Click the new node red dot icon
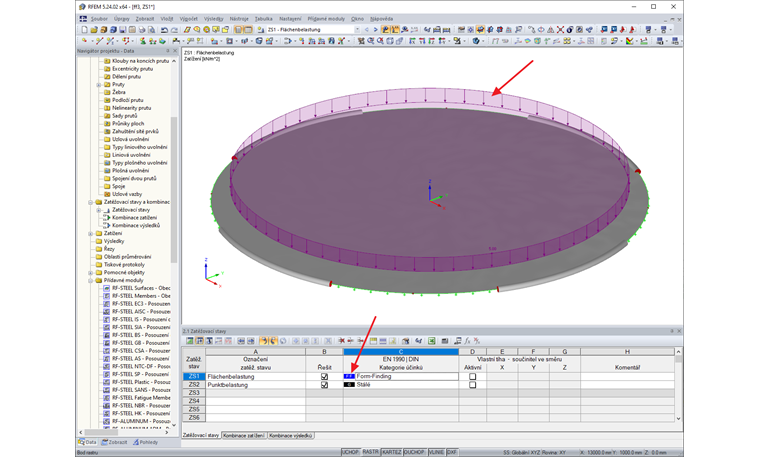This screenshot has width=760, height=457. pos(84,41)
